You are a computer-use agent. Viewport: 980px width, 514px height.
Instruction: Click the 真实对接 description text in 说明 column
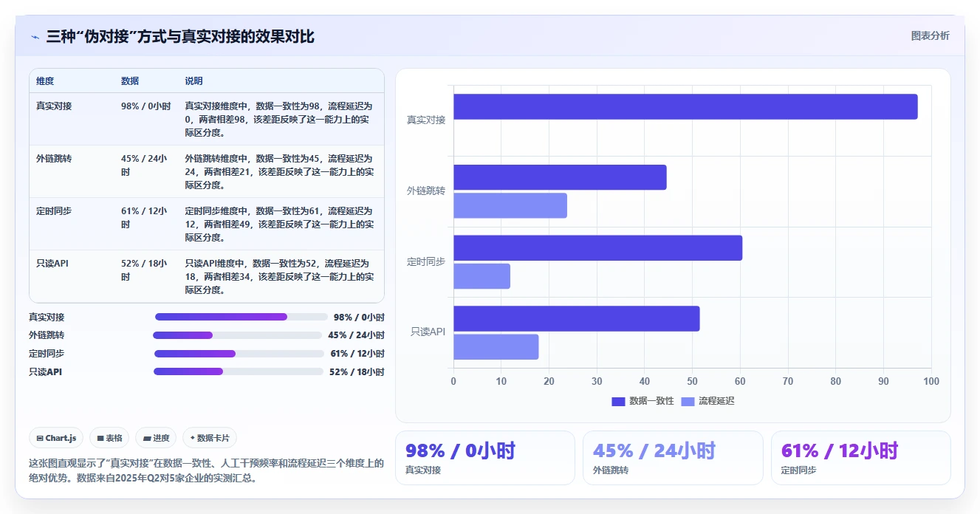pyautogui.click(x=279, y=120)
